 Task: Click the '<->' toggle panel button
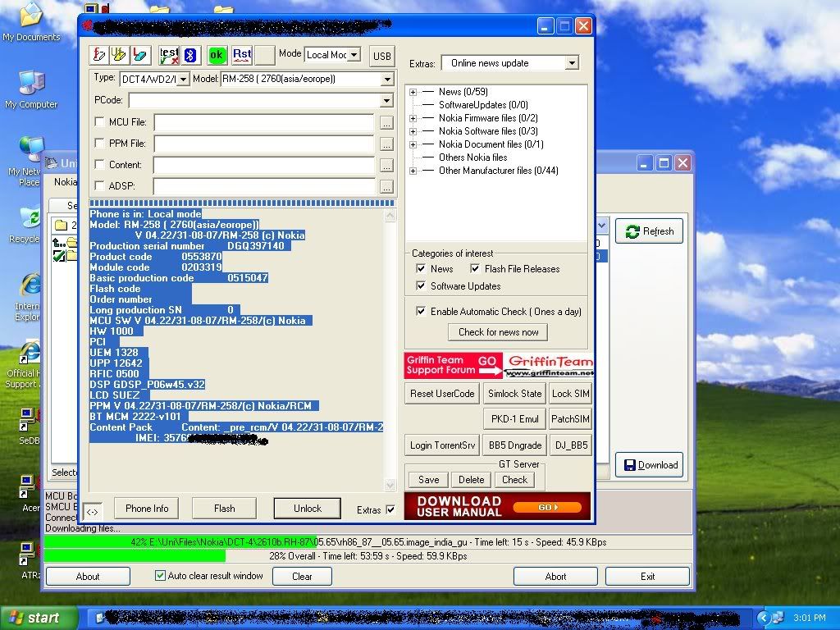(92, 512)
